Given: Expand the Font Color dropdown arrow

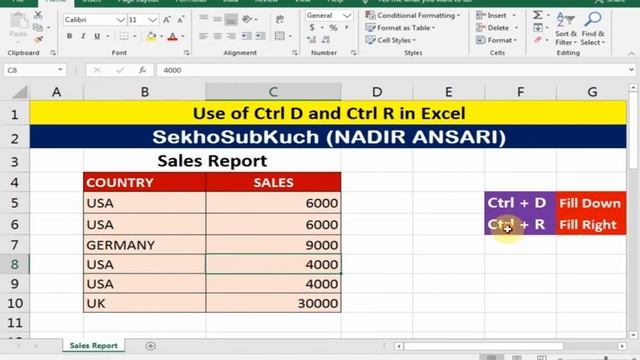Looking at the screenshot, I should [x=182, y=36].
